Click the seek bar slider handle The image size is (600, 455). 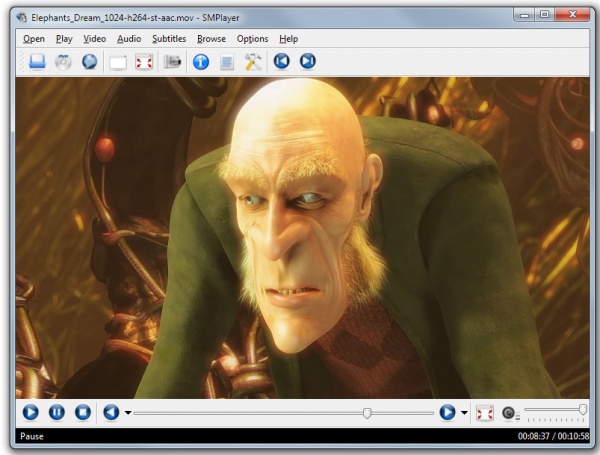(x=367, y=412)
